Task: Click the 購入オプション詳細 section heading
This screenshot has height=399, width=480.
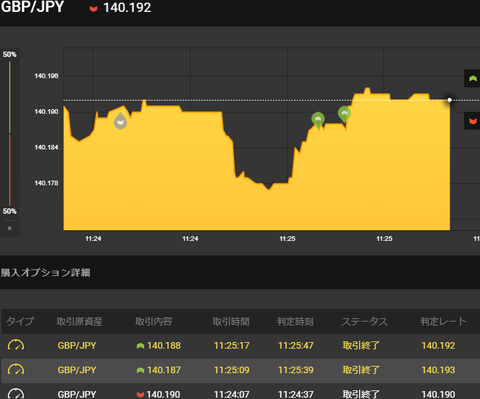Action: coord(45,273)
